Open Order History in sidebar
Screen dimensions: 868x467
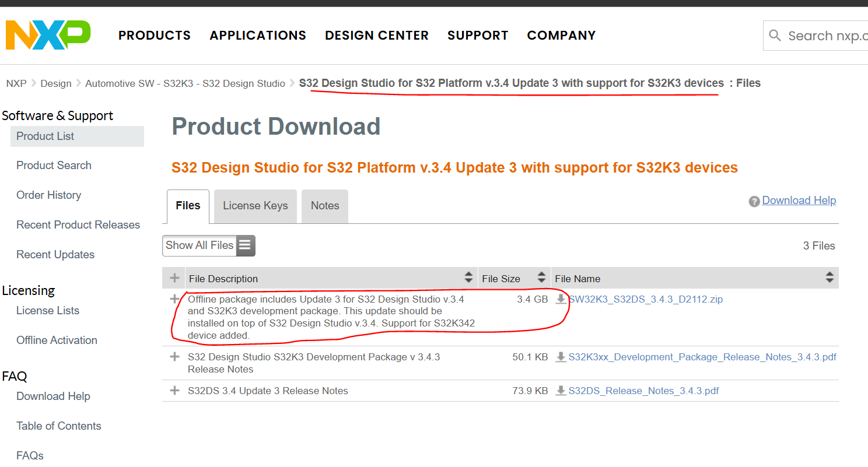pyautogui.click(x=49, y=195)
